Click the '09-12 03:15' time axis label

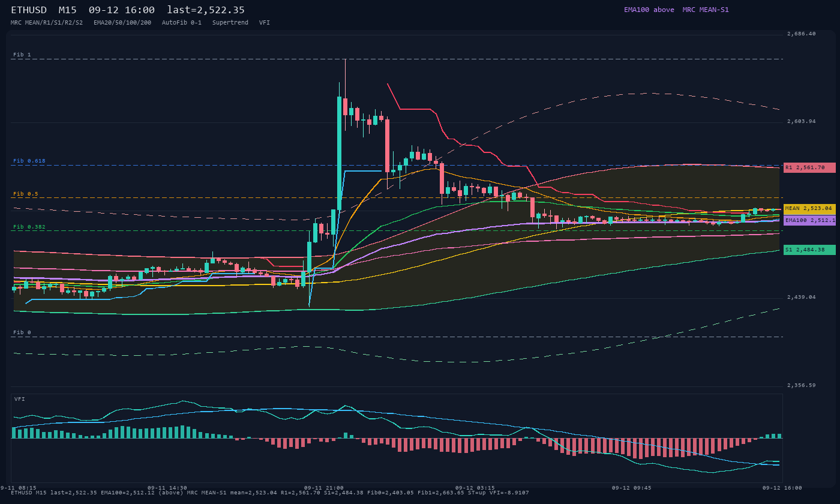[x=475, y=488]
